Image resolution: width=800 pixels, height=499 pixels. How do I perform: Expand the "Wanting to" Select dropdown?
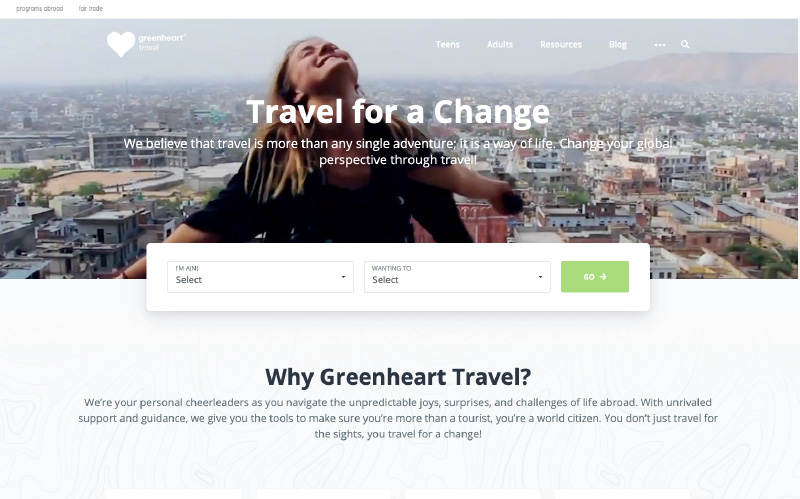pos(457,277)
